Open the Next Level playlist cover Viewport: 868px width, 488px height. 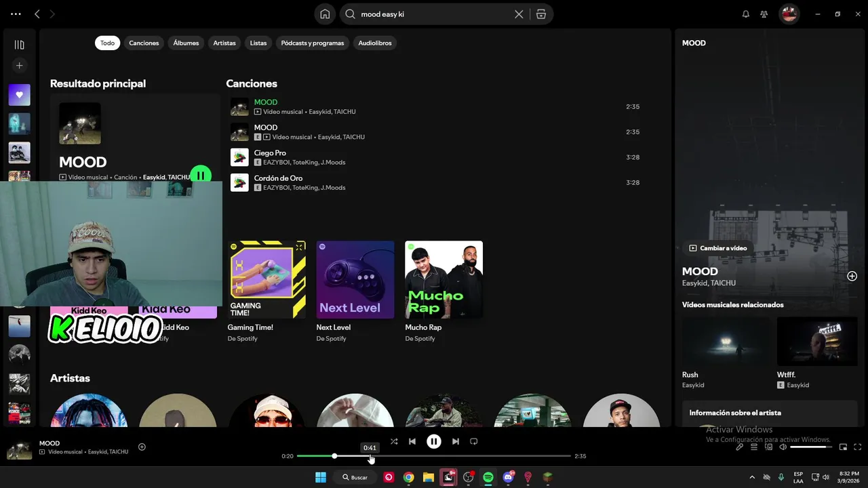coord(355,279)
